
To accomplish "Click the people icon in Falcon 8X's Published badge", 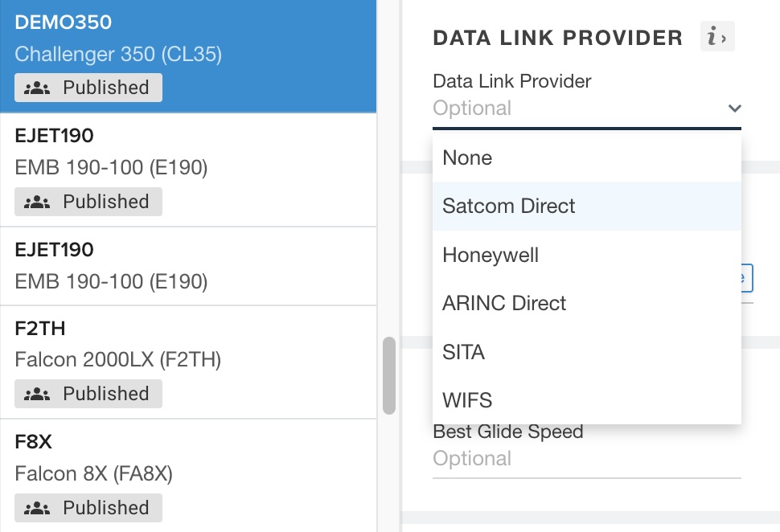I will [38, 508].
